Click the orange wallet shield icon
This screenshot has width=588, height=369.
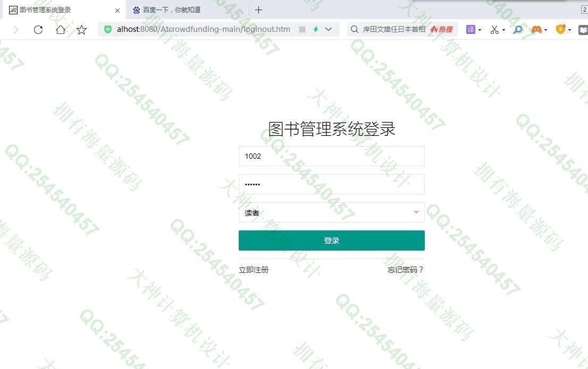coord(561,29)
